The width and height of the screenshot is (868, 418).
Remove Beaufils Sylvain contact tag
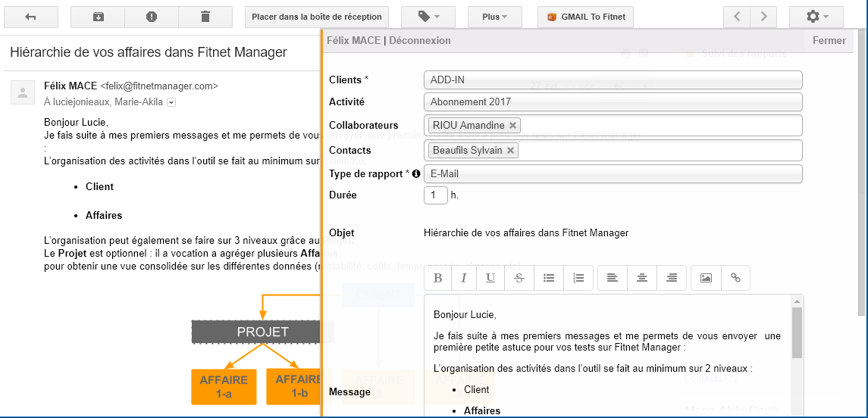click(511, 151)
